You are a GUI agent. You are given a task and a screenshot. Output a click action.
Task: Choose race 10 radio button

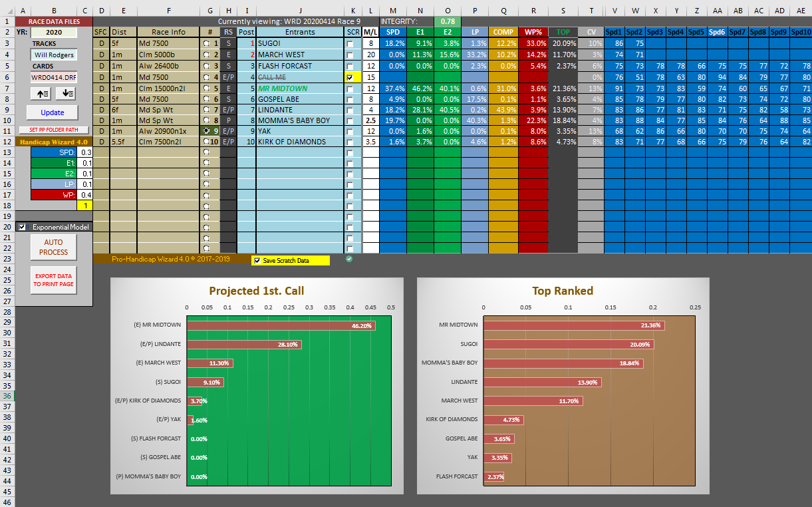pyautogui.click(x=206, y=142)
